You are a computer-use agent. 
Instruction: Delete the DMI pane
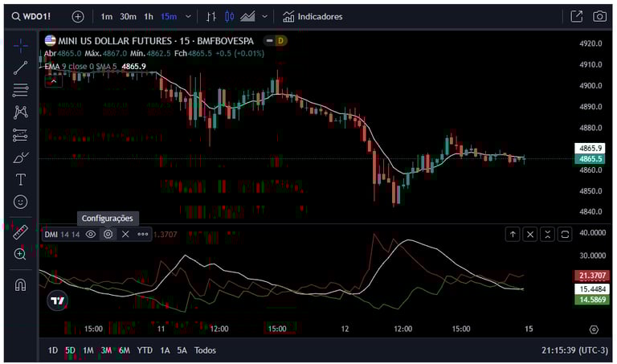(x=530, y=235)
